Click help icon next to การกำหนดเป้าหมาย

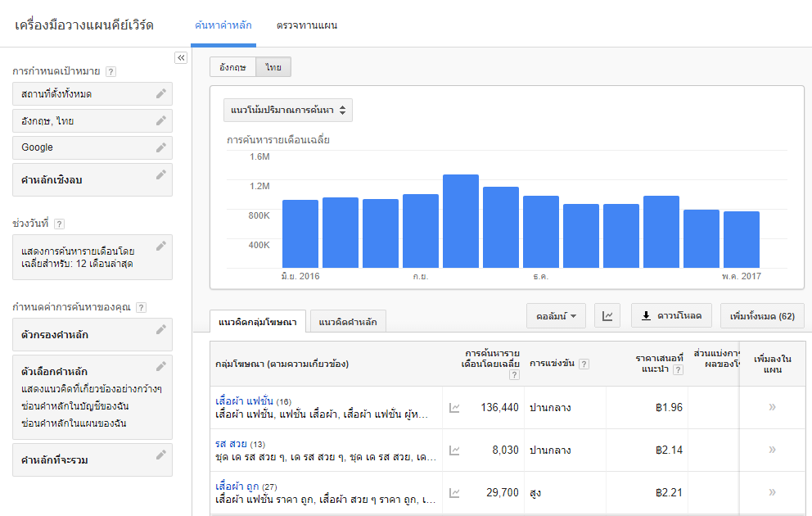point(111,72)
